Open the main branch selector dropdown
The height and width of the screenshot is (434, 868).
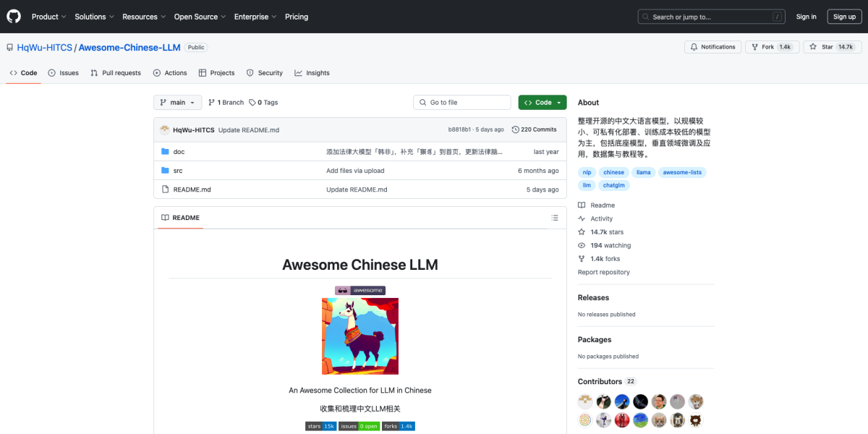pos(176,102)
